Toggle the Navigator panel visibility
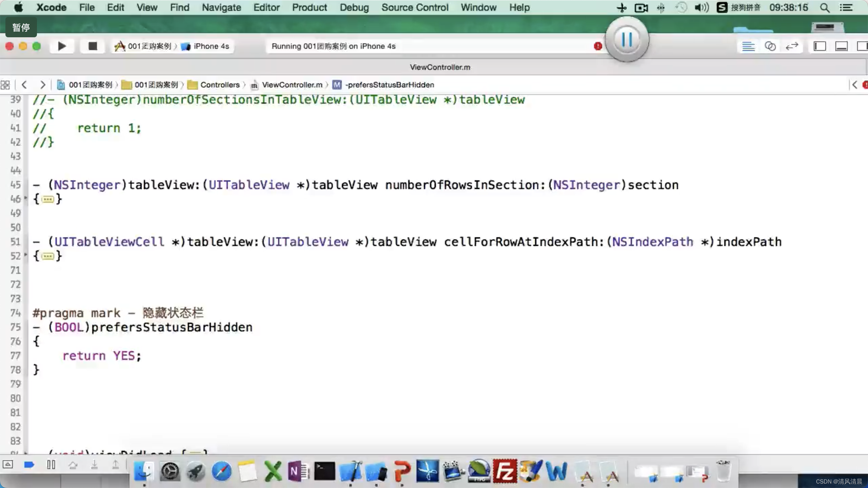The width and height of the screenshot is (868, 488). (820, 46)
